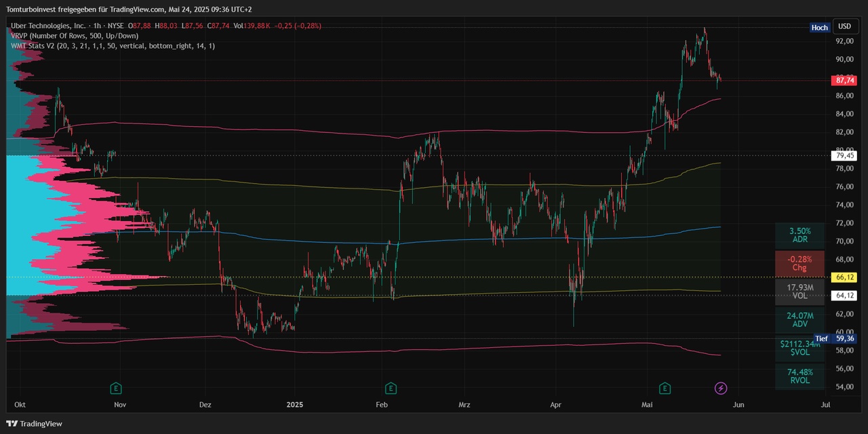Click the 79,45 price label

coord(844,155)
